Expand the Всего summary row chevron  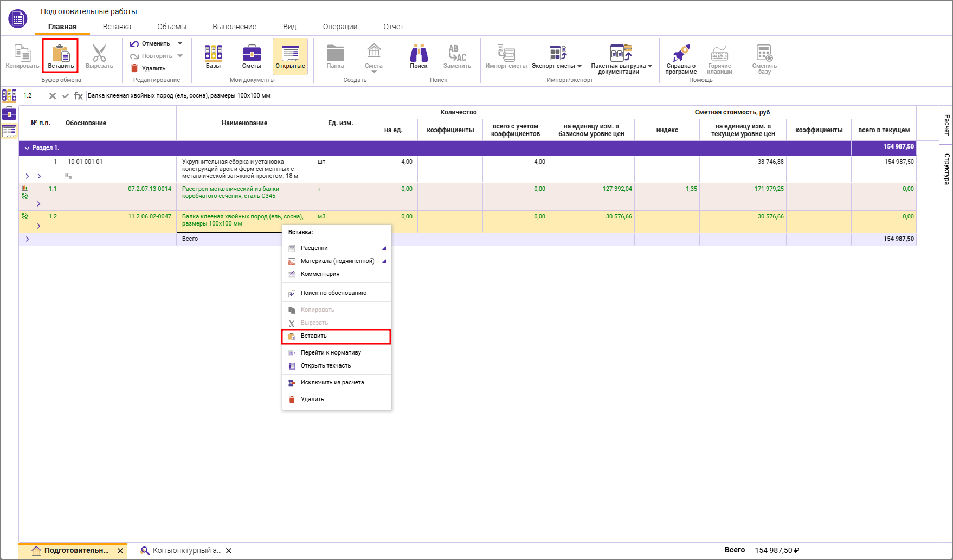27,239
